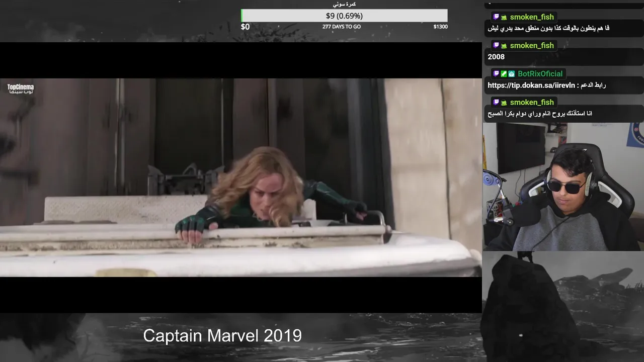The image size is (644, 362).
Task: Click the Arabic goal title above the progress bar
Action: click(344, 4)
